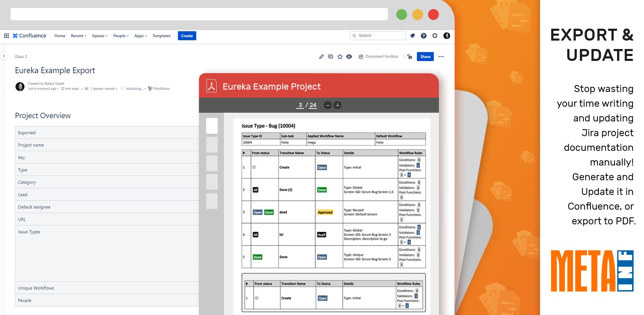
Task: Click the Project Overview heading
Action: [43, 115]
